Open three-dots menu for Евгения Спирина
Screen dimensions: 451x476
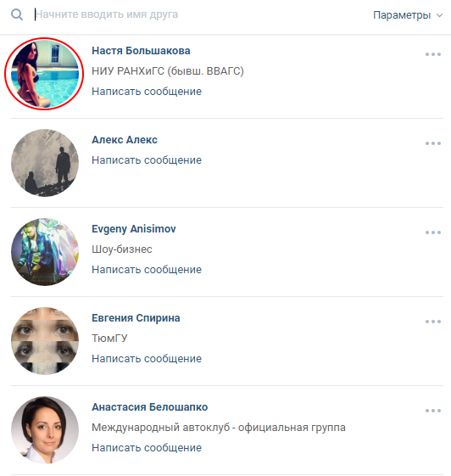pyautogui.click(x=433, y=322)
